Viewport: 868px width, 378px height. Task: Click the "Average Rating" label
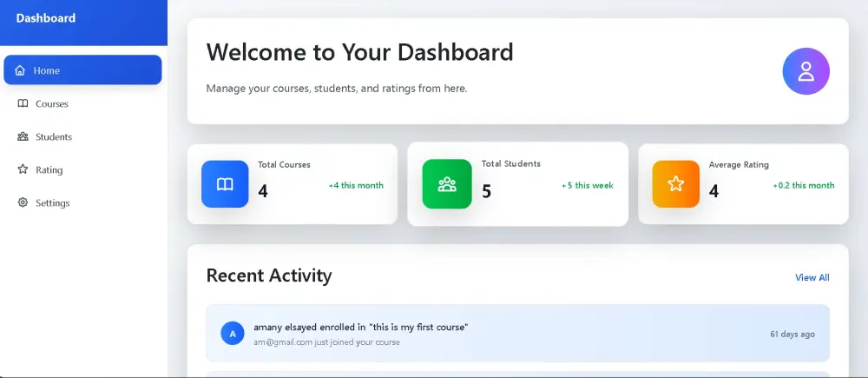[x=739, y=164]
